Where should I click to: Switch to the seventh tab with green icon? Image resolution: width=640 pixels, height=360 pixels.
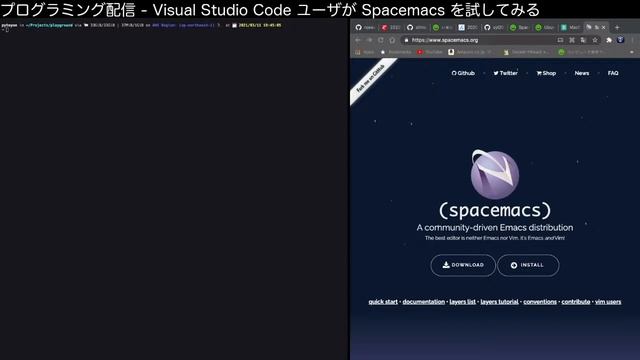coord(519,27)
